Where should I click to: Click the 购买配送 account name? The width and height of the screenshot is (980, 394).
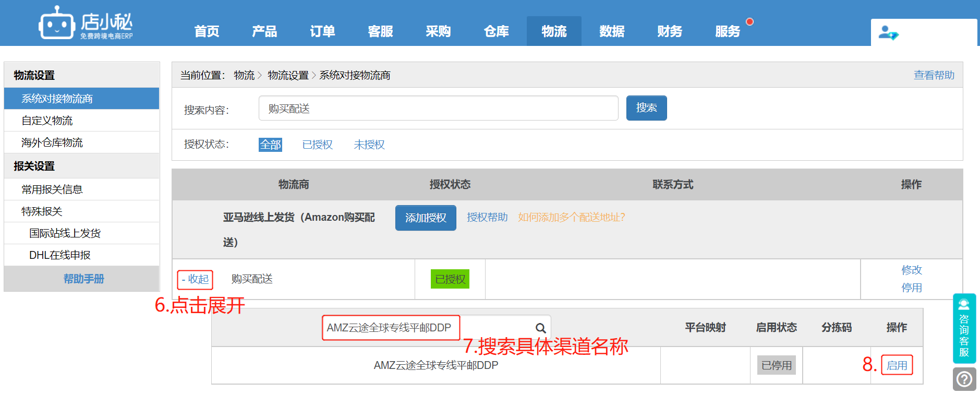pos(252,279)
